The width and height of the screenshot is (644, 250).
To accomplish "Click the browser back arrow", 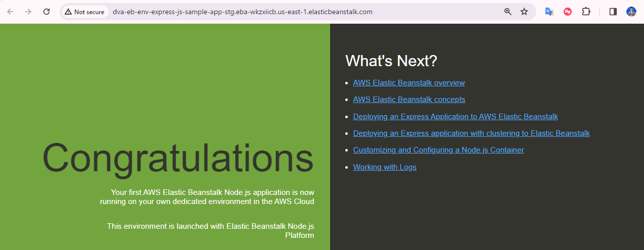I will (10, 12).
